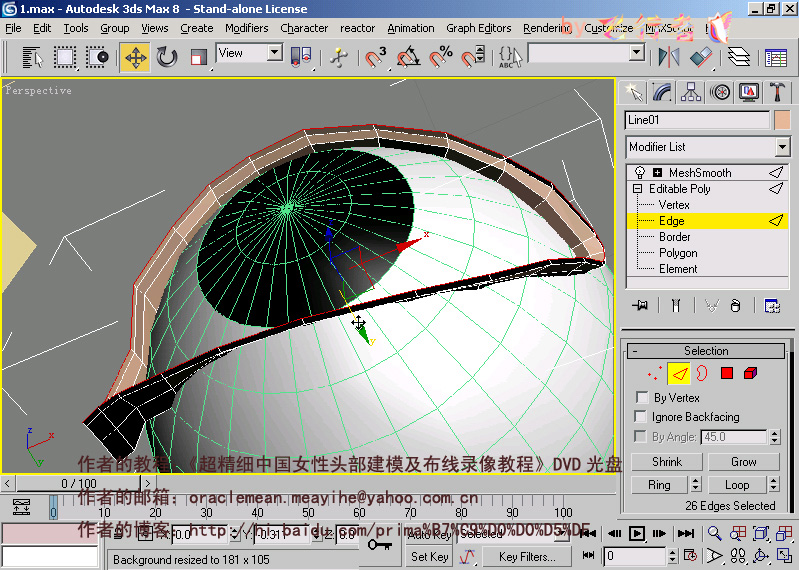Expand the MeshSmooth modifier entry
799x570 pixels.
[x=658, y=172]
